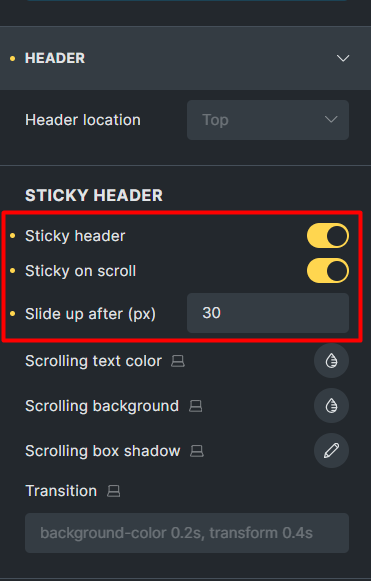
Task: Click the HEADER section title
Action: coord(55,58)
